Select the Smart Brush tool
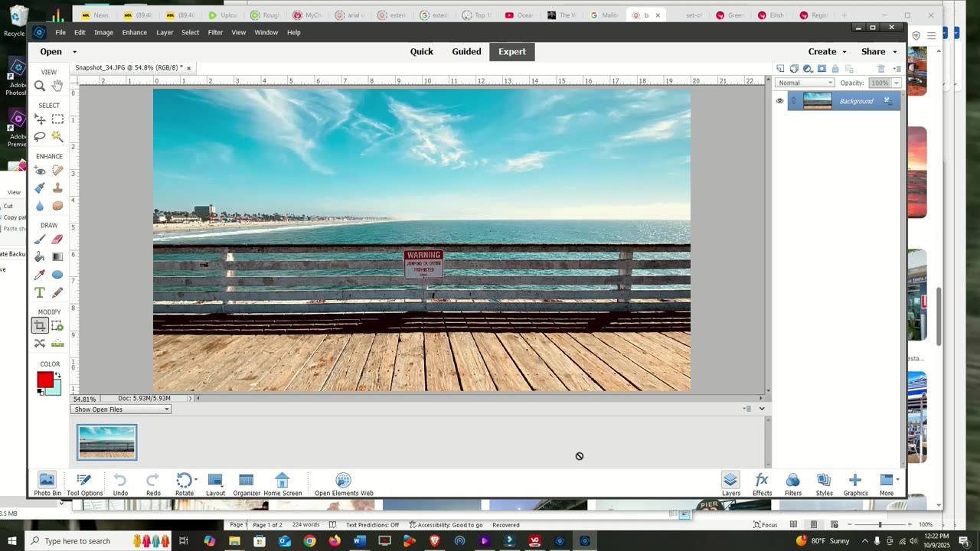The height and width of the screenshot is (551, 980). pyautogui.click(x=40, y=187)
